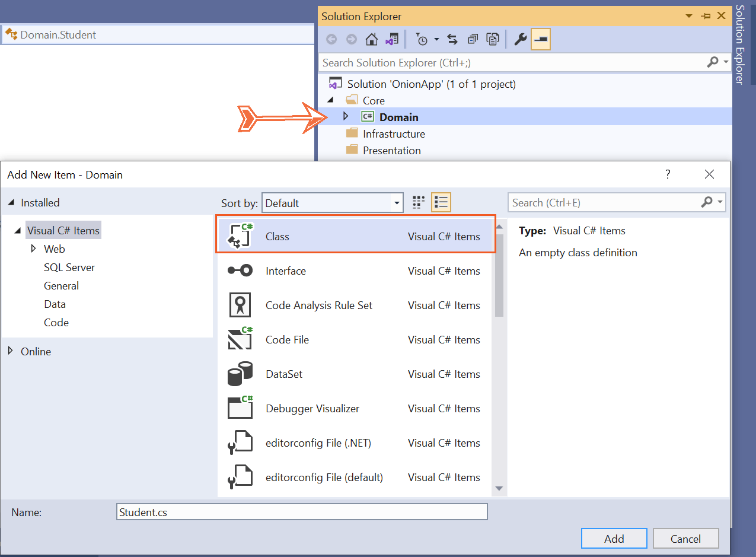Select the General category

coord(61,286)
